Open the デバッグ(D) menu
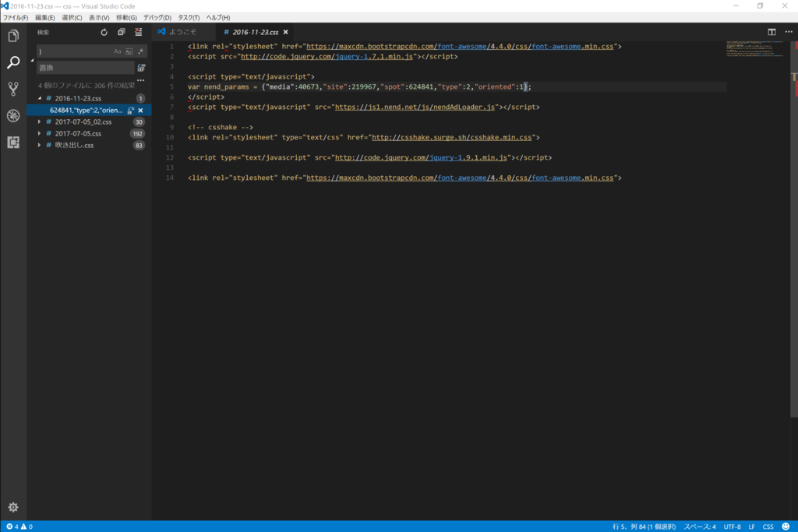This screenshot has width=798, height=532. 157,17
